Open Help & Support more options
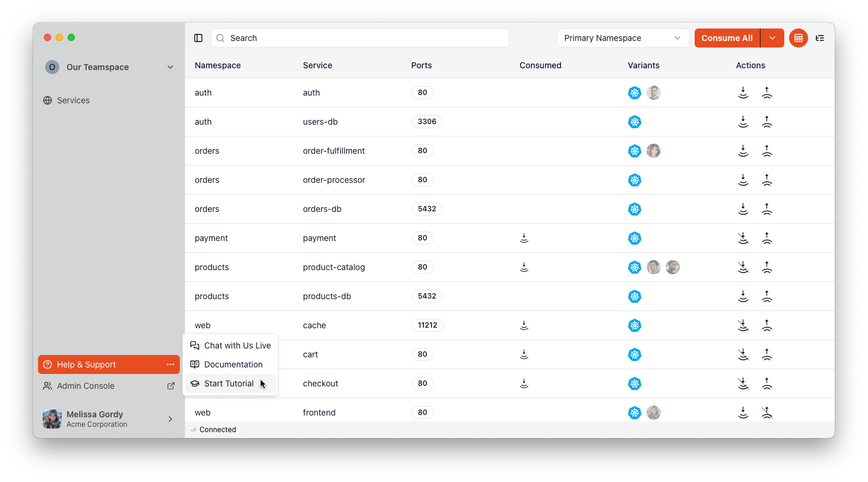Image resolution: width=868 pixels, height=482 pixels. click(x=170, y=364)
